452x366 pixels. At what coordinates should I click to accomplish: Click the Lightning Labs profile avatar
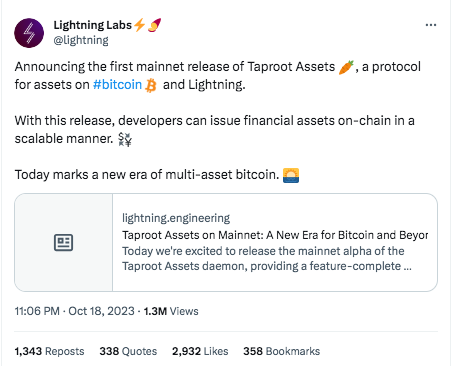pos(29,33)
